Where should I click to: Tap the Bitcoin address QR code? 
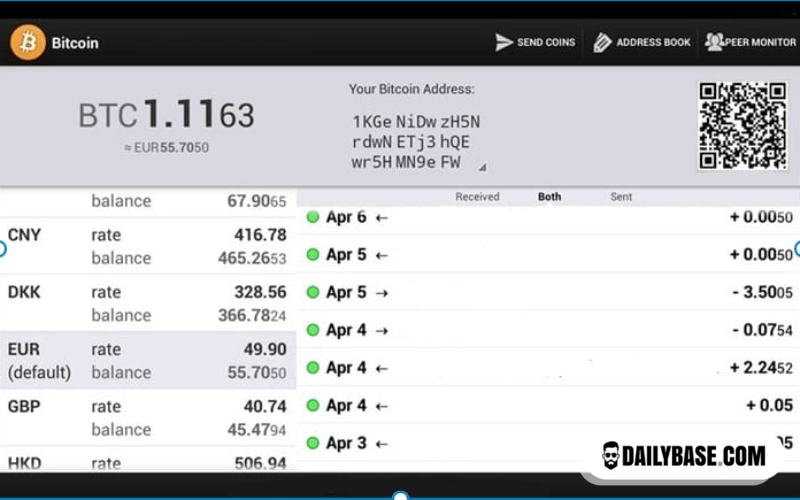pyautogui.click(x=743, y=126)
